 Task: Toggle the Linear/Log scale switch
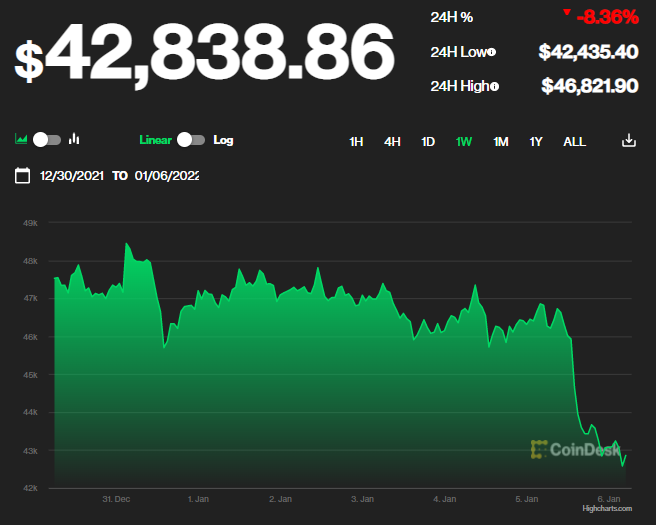coord(191,140)
